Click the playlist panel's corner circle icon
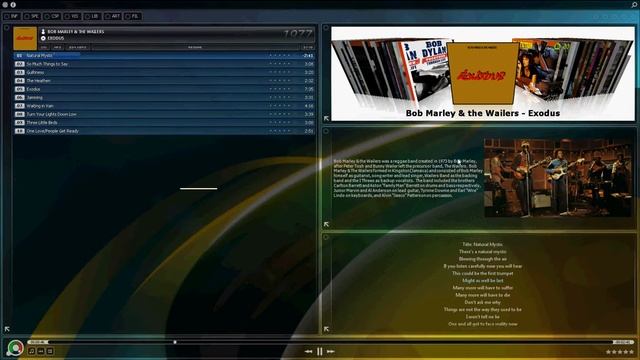Image resolution: width=640 pixels, height=360 pixels. tap(7, 28)
